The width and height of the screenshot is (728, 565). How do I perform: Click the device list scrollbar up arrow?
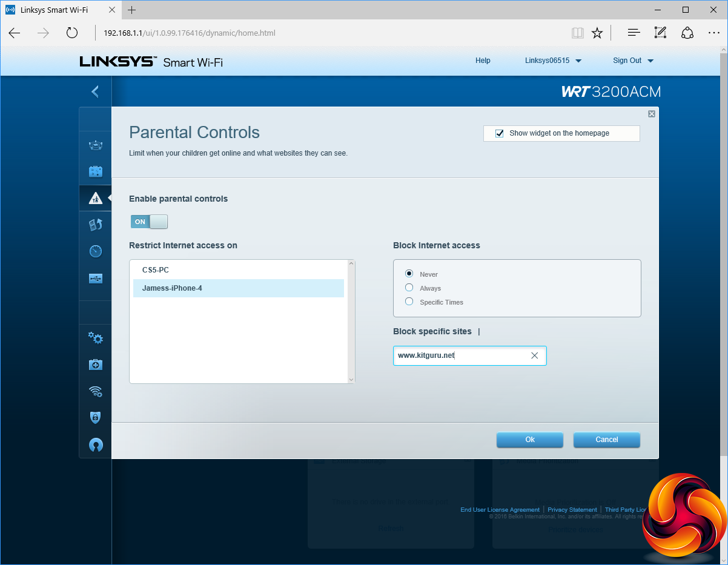351,264
